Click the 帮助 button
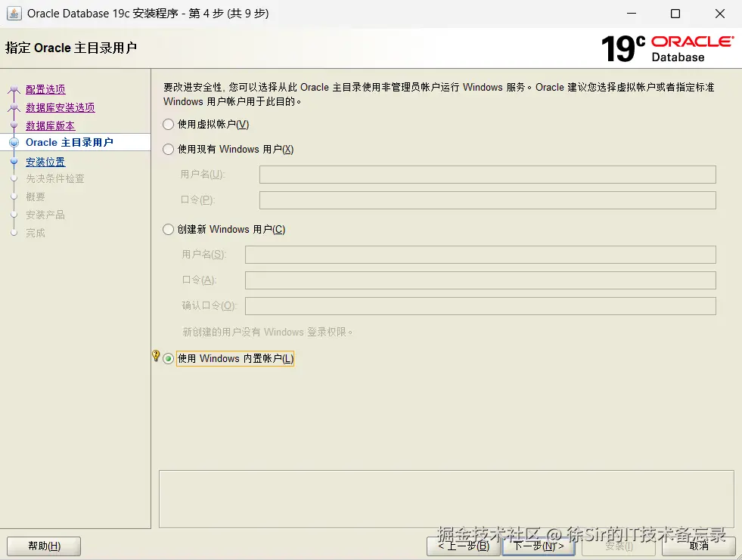Screen dimensions: 742x560 click(43, 546)
